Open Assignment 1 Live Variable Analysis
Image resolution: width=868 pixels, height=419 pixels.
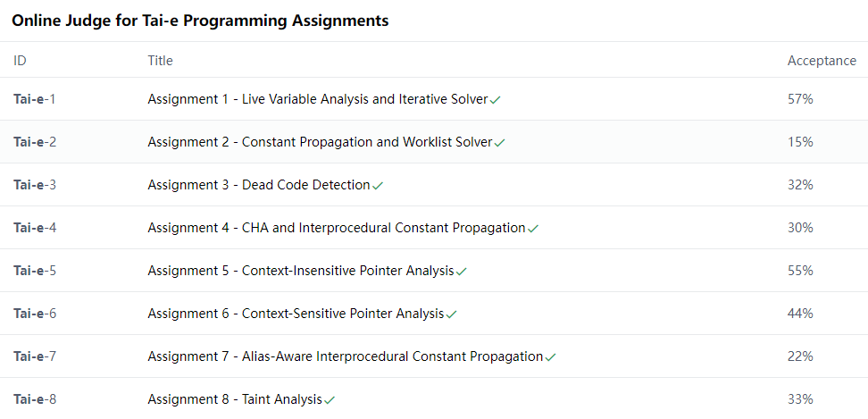pyautogui.click(x=318, y=99)
